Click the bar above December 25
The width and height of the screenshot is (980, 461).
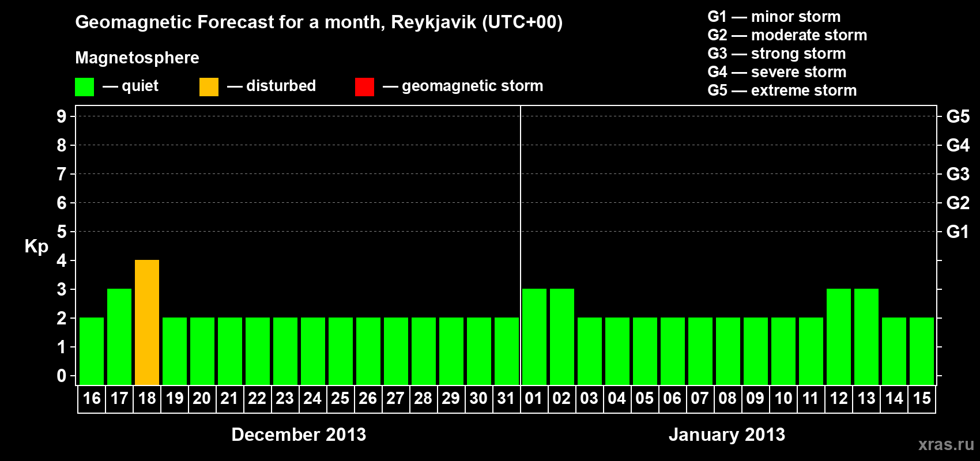[x=341, y=351]
